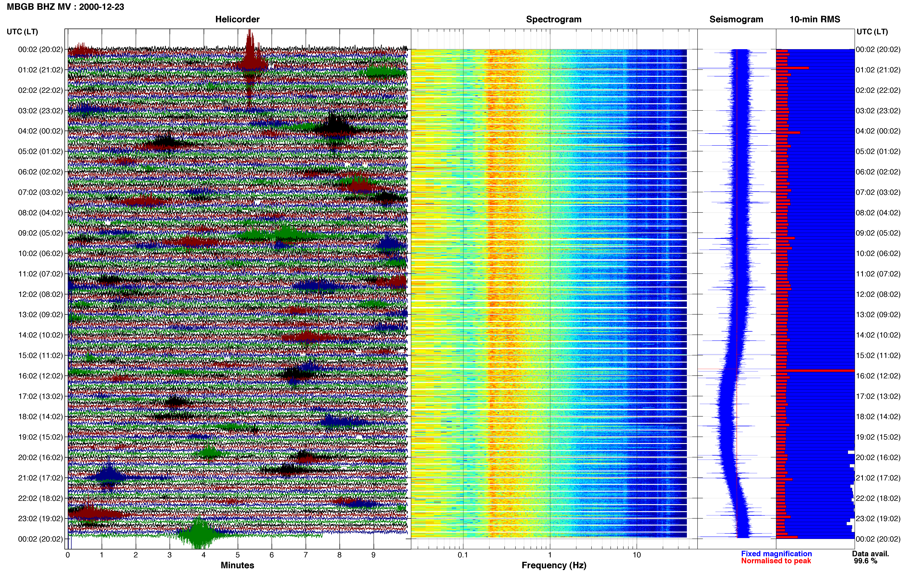Click left time label '19:02 (15:02)'
The height and width of the screenshot is (578, 924).
pyautogui.click(x=40, y=437)
